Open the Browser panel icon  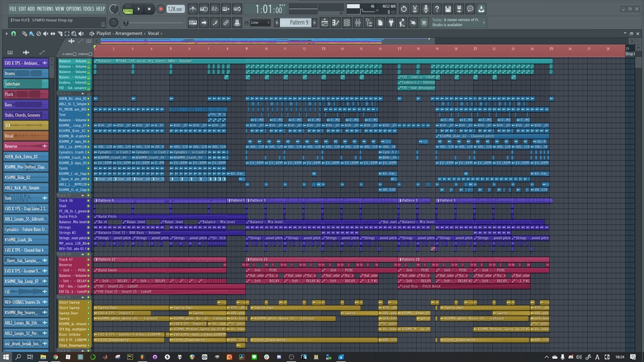coord(369,23)
